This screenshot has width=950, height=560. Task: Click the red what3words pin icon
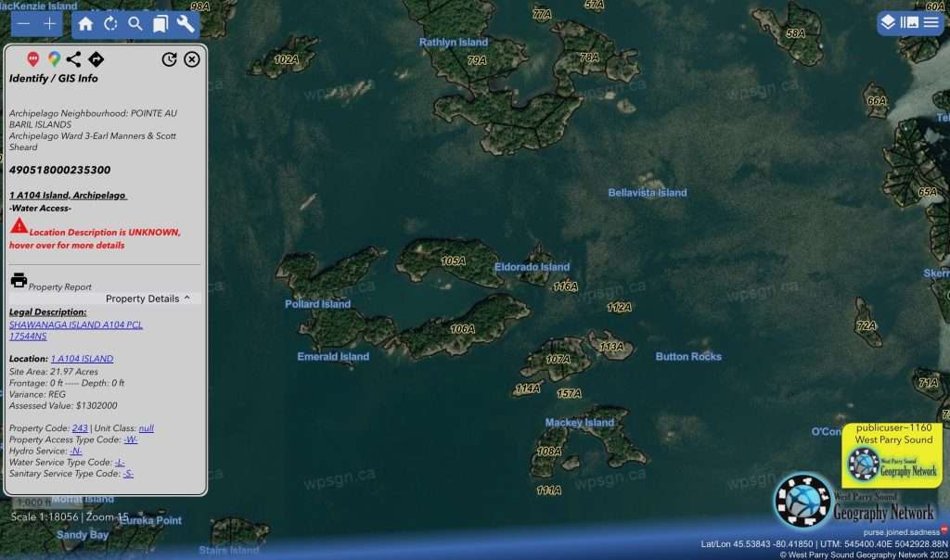coord(33,58)
